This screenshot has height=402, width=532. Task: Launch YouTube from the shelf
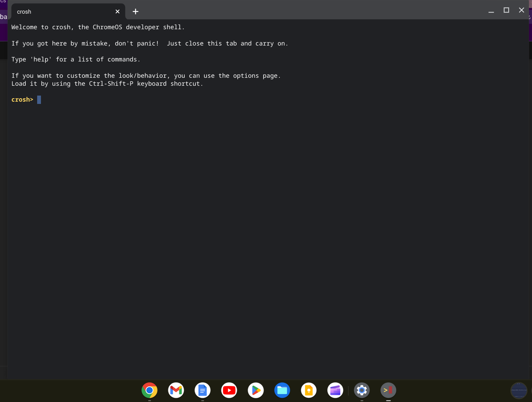pyautogui.click(x=229, y=390)
